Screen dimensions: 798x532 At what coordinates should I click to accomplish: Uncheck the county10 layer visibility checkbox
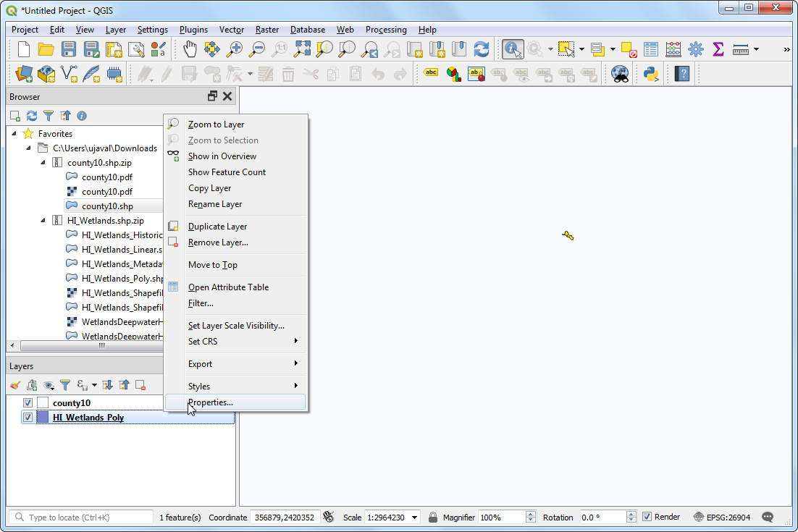28,403
